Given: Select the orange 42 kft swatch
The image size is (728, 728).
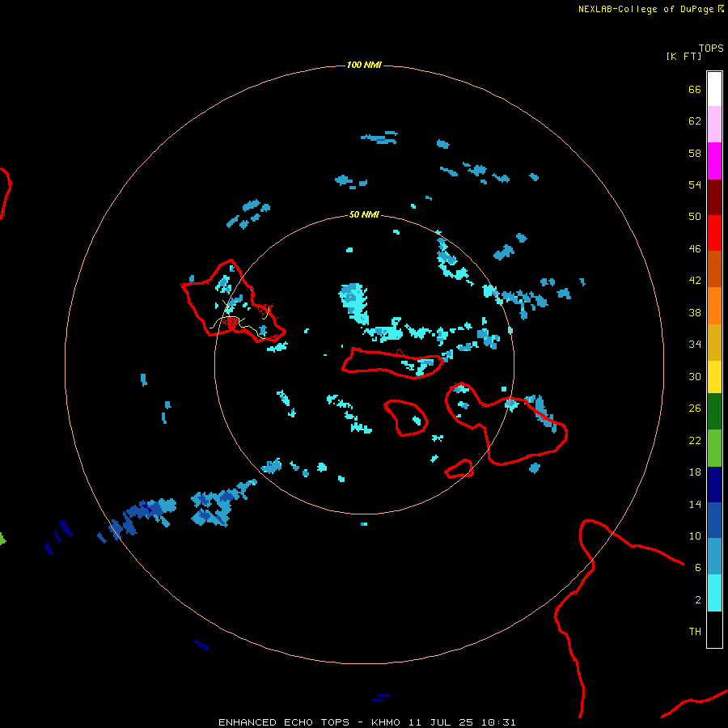Looking at the screenshot, I should tap(714, 306).
